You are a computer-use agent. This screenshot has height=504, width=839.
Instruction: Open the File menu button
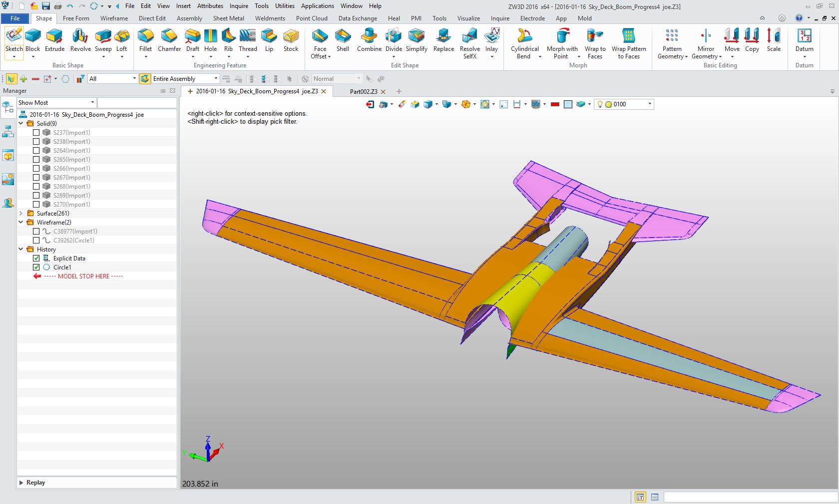[x=15, y=18]
